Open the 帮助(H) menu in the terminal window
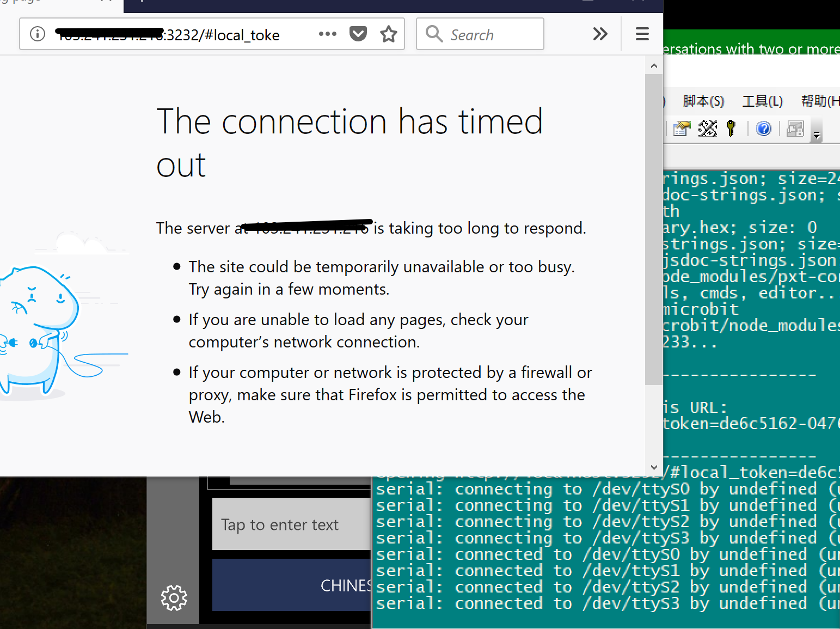840x629 pixels. [x=820, y=101]
